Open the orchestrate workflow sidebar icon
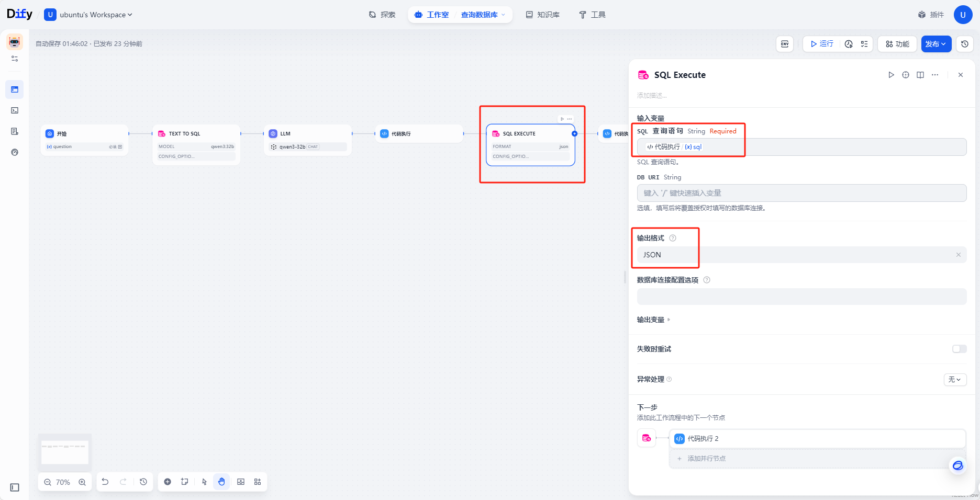This screenshot has width=980, height=500. tap(15, 89)
